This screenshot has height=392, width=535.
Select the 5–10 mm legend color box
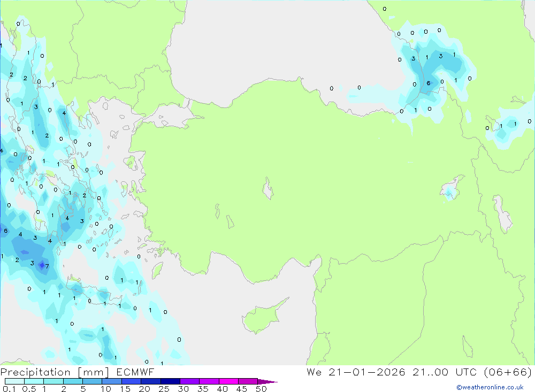pyautogui.click(x=92, y=381)
